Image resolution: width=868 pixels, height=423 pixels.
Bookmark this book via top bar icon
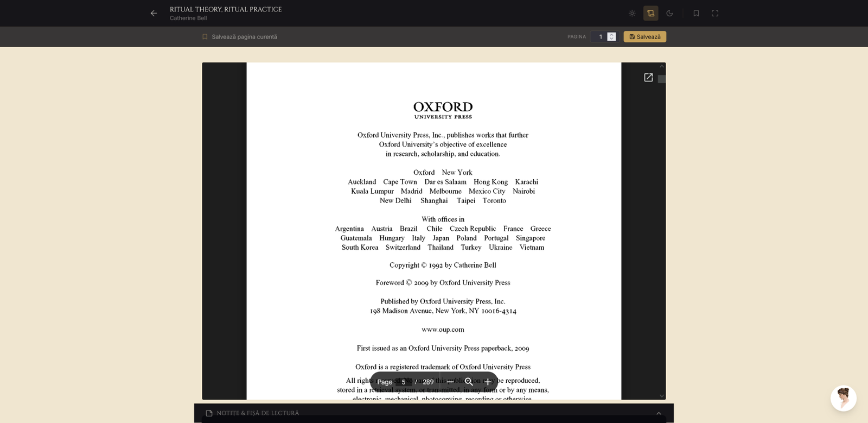tap(696, 13)
